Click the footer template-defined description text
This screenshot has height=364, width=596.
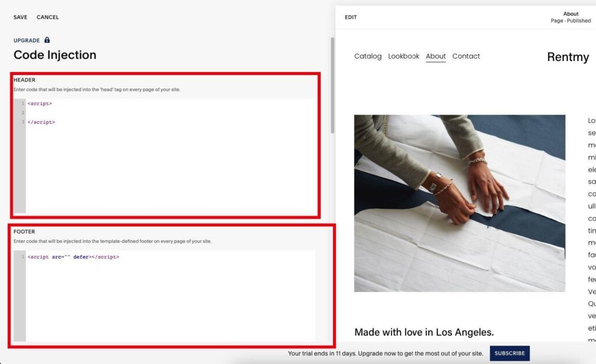click(x=112, y=241)
